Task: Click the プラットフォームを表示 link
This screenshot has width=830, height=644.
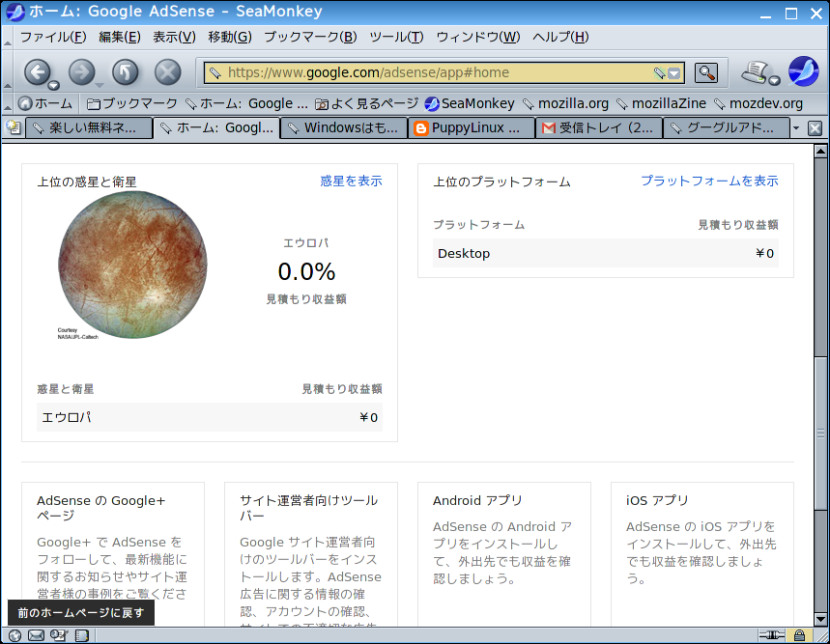Action: tap(709, 182)
